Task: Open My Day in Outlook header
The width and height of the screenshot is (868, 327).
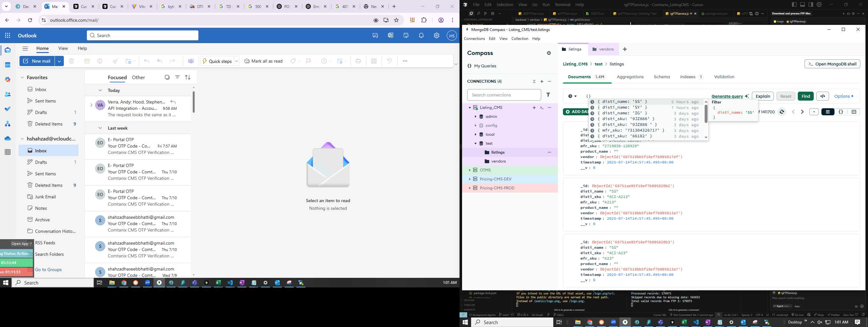Action: coord(406,35)
